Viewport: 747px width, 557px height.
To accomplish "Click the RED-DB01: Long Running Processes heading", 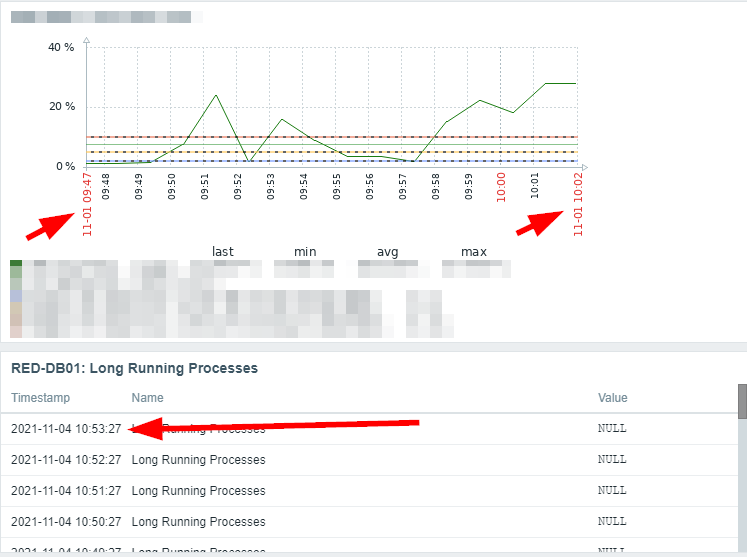I will tap(134, 368).
